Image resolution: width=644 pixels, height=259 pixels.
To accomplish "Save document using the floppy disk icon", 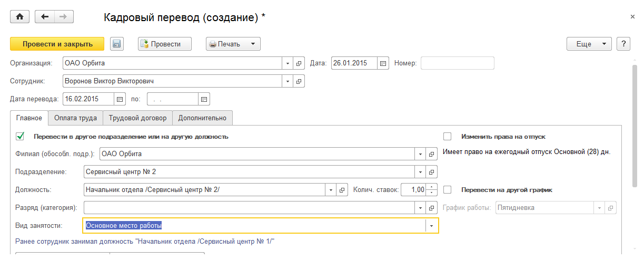I will click(117, 44).
